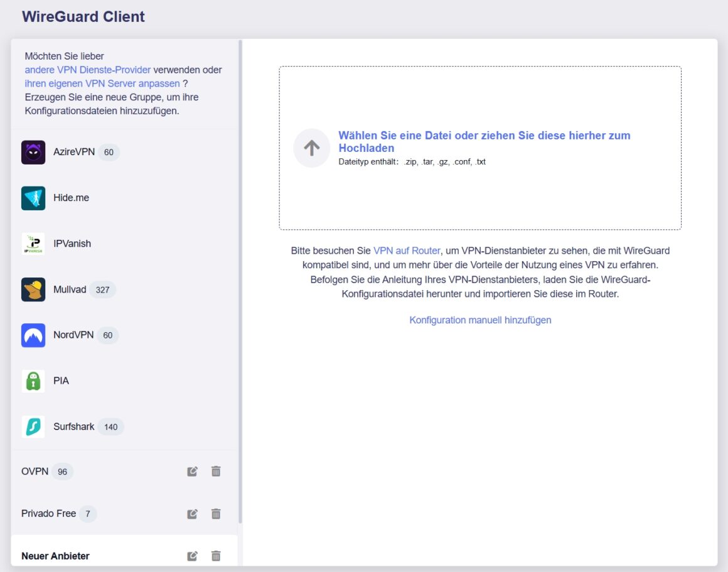Select Mullvad in provider list
Image resolution: width=728 pixels, height=572 pixels.
[124, 289]
